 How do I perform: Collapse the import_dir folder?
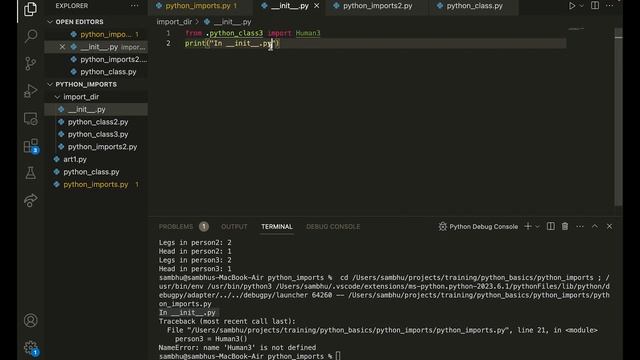(81, 97)
